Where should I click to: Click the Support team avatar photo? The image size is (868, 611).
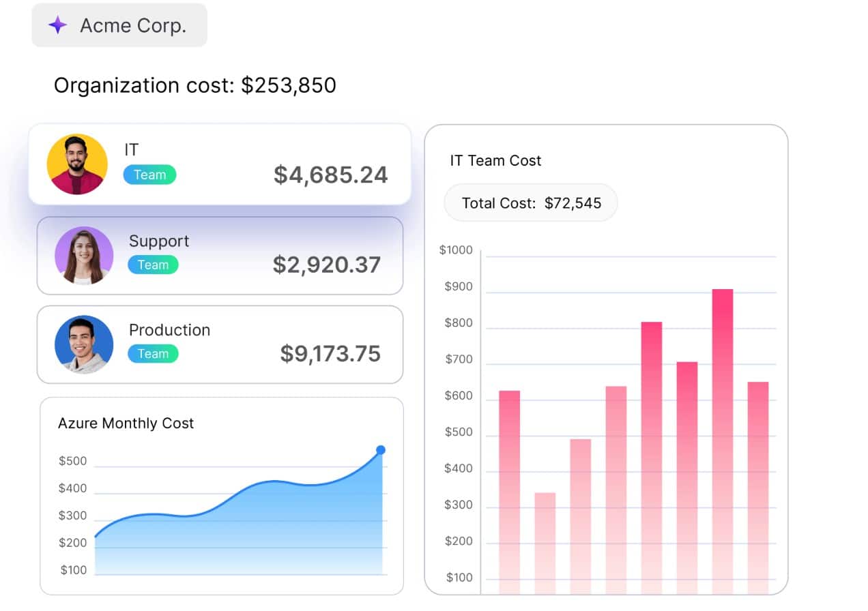point(84,256)
